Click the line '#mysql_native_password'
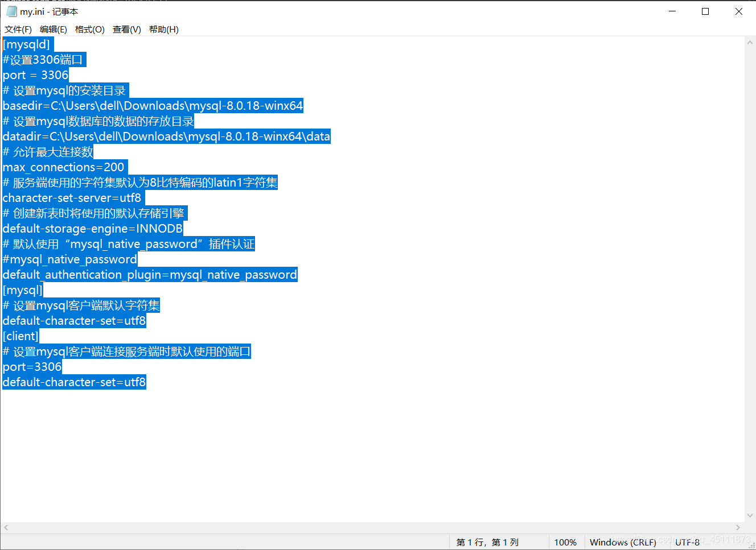Image resolution: width=756 pixels, height=550 pixels. (x=69, y=259)
